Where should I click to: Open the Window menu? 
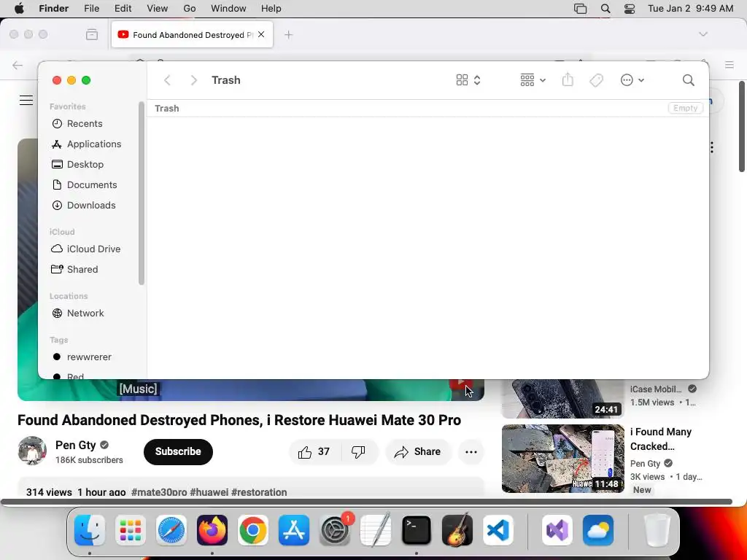[228, 9]
